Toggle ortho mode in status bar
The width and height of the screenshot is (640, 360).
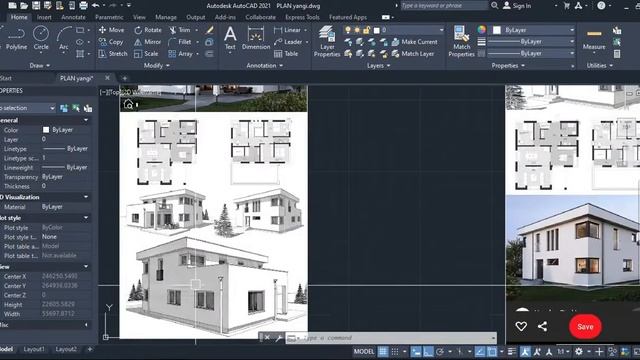tap(428, 351)
